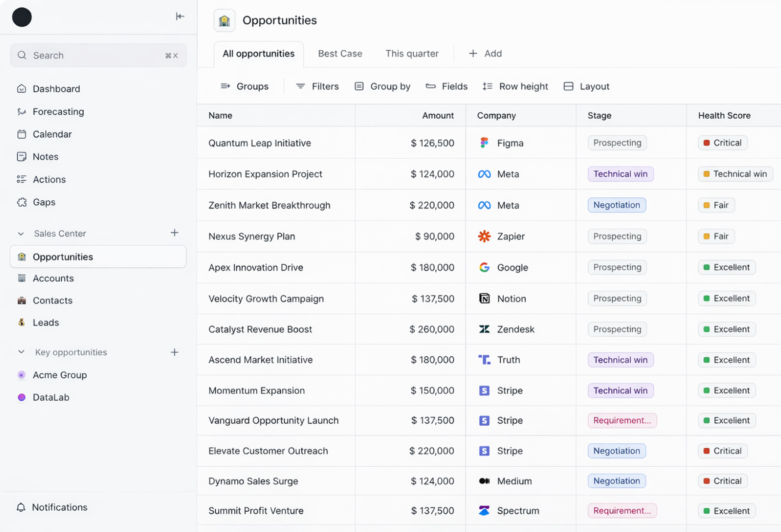Open the Group by dropdown

[x=383, y=86]
